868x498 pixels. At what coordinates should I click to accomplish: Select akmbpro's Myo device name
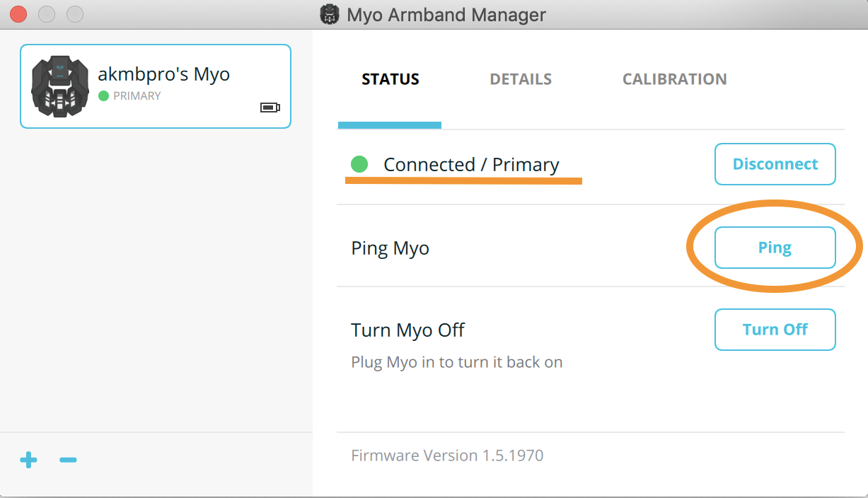point(163,74)
